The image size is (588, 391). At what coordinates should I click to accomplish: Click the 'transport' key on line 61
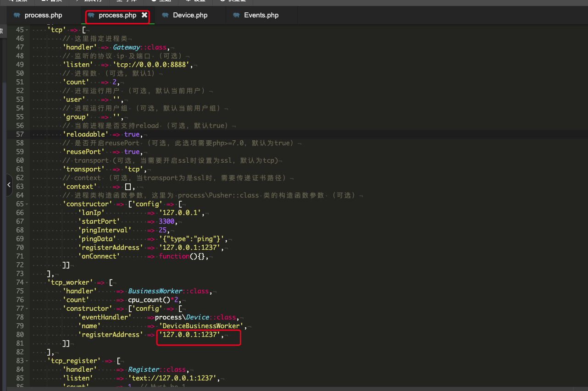pyautogui.click(x=83, y=169)
